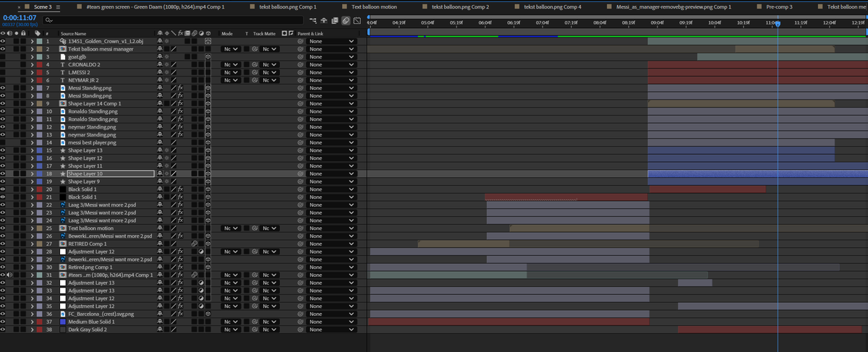
Task: Open the graph editor button
Action: coord(357,20)
